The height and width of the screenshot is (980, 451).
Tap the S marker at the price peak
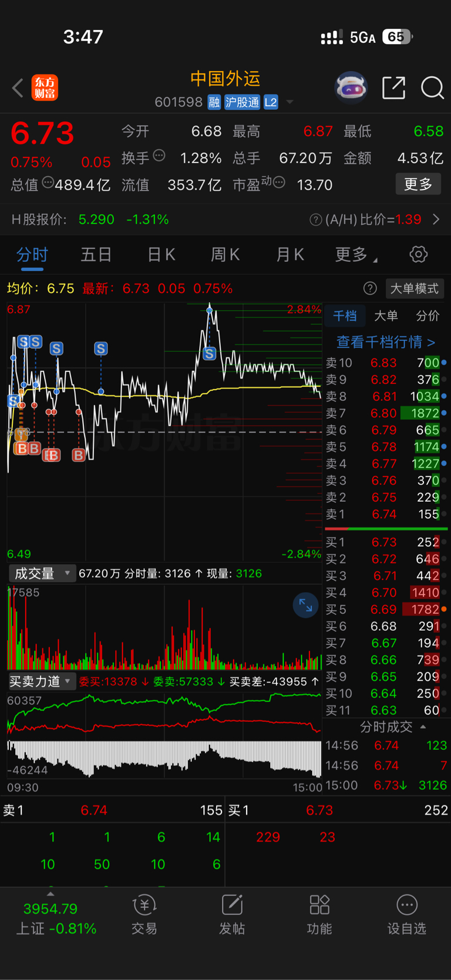coord(210,353)
